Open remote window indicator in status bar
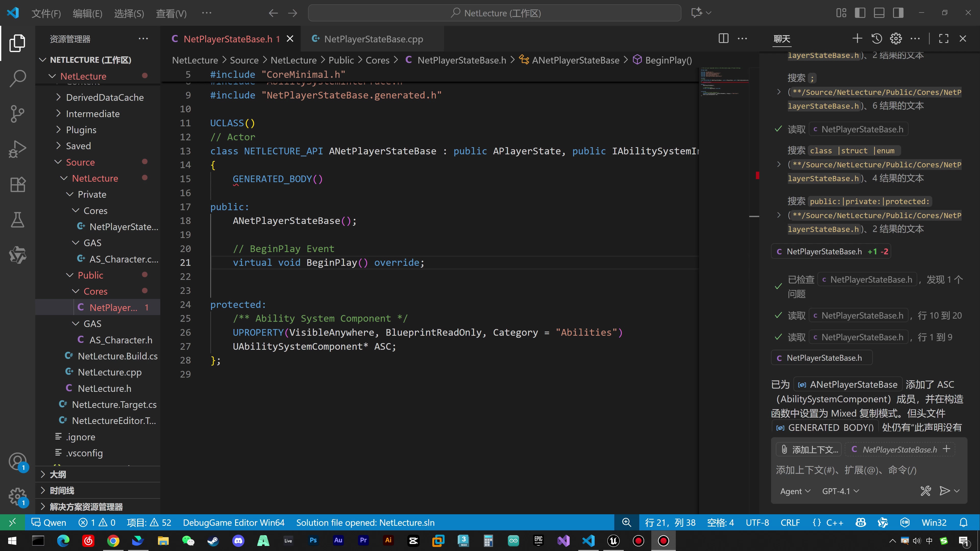This screenshot has width=980, height=551. tap(12, 522)
